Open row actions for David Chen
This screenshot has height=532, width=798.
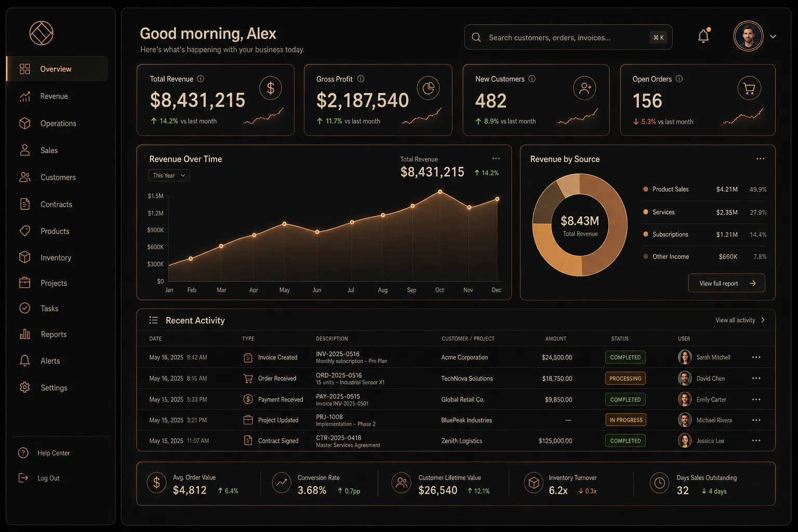[x=756, y=378]
